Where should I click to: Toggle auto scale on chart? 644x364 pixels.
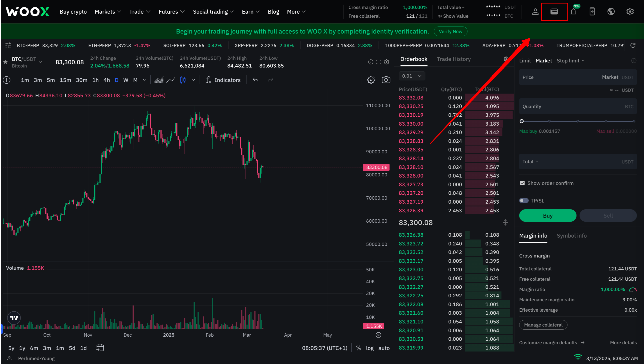384,348
